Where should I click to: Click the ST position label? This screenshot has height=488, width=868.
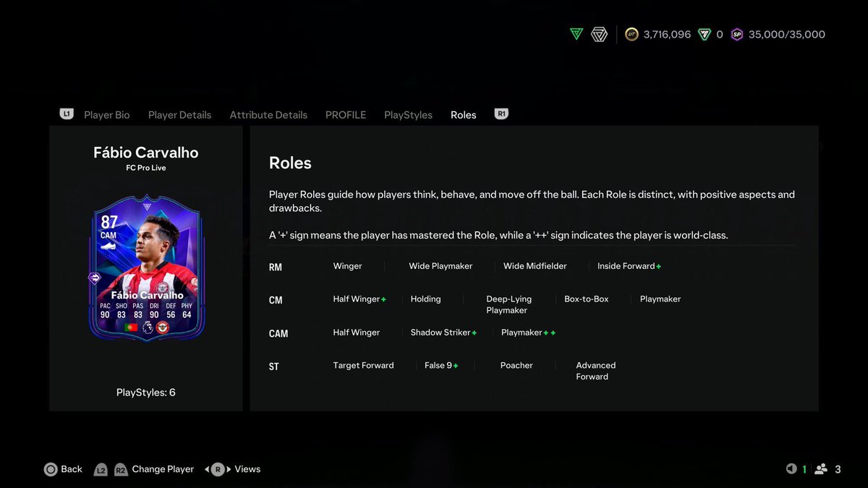(x=274, y=367)
